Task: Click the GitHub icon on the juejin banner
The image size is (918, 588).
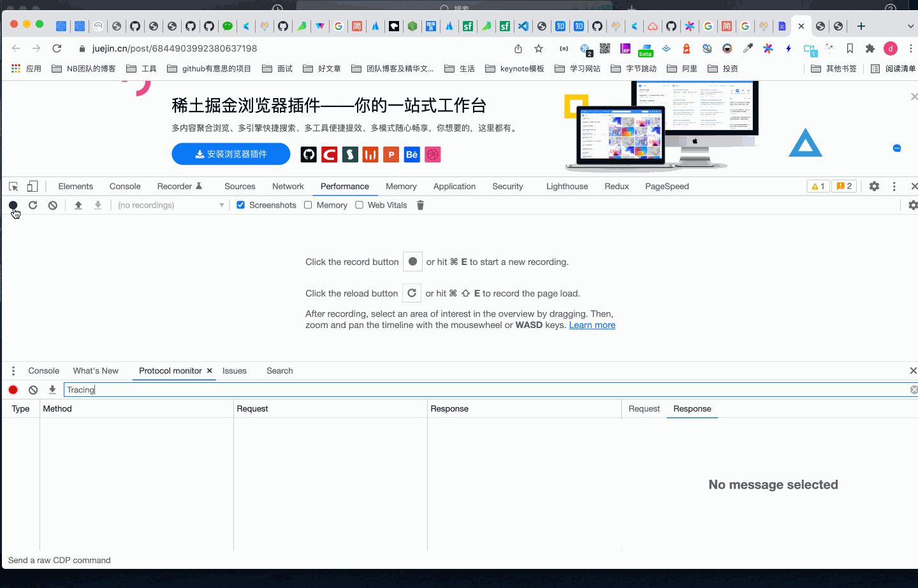Action: 309,154
